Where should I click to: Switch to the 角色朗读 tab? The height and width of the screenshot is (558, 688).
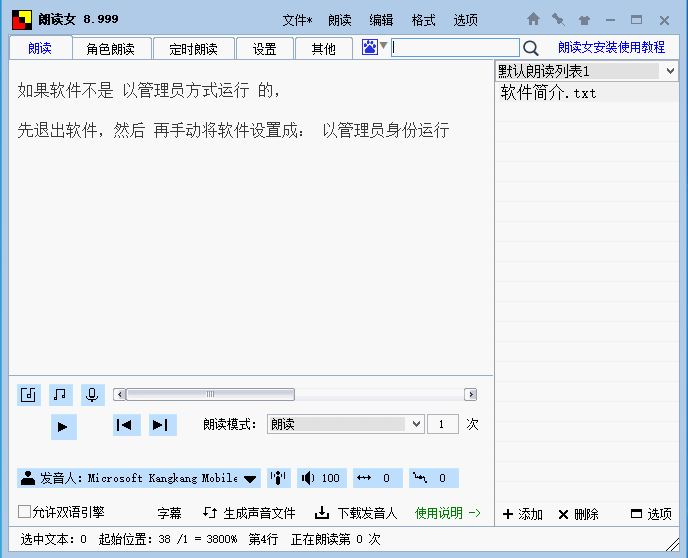point(111,48)
